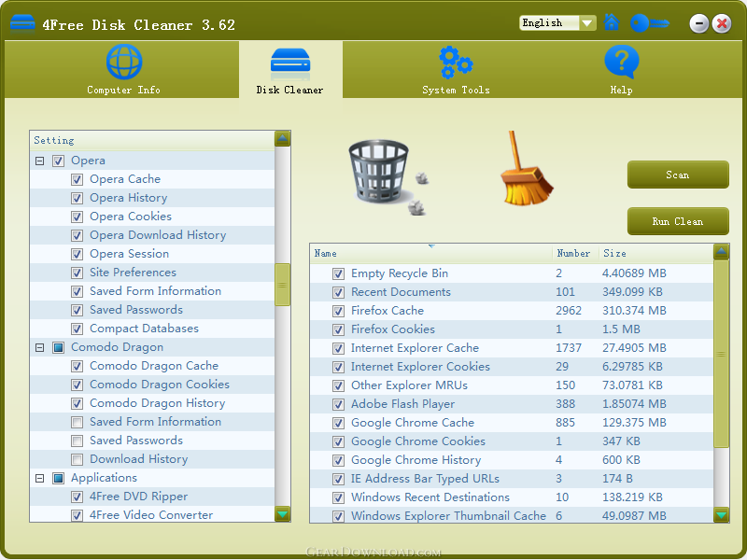The height and width of the screenshot is (560, 747).
Task: Click settings list scroll down arrow
Action: [x=283, y=514]
